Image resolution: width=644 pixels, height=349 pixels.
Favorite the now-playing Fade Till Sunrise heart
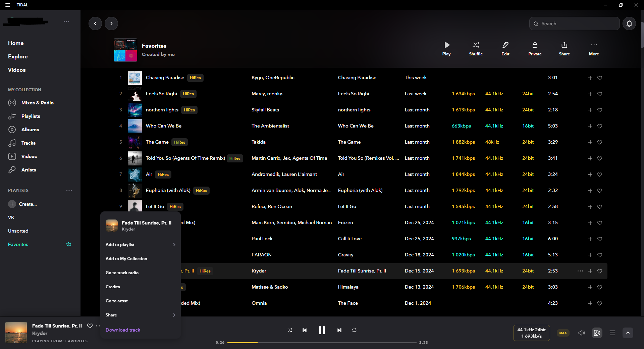click(90, 326)
